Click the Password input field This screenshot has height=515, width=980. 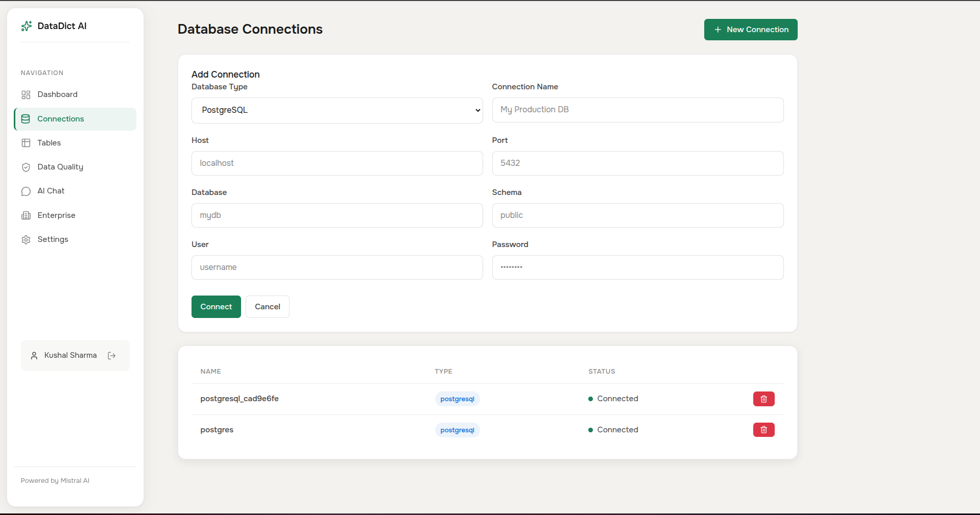pyautogui.click(x=637, y=267)
